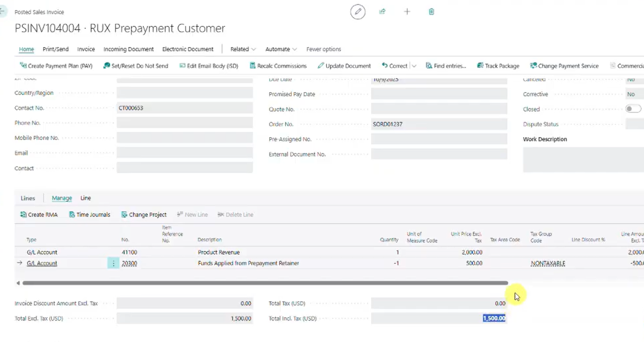Click the Track Package icon
Viewport: 644px width, 342px height.
click(x=480, y=66)
